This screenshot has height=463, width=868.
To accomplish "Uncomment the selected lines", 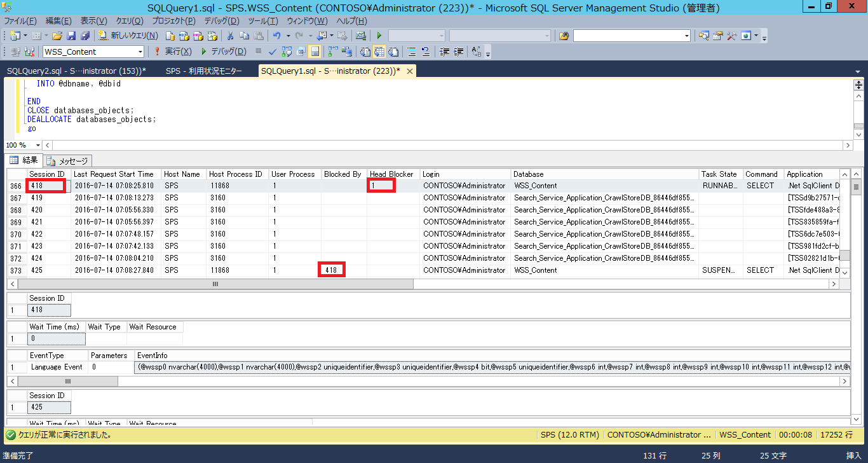I will tap(426, 52).
